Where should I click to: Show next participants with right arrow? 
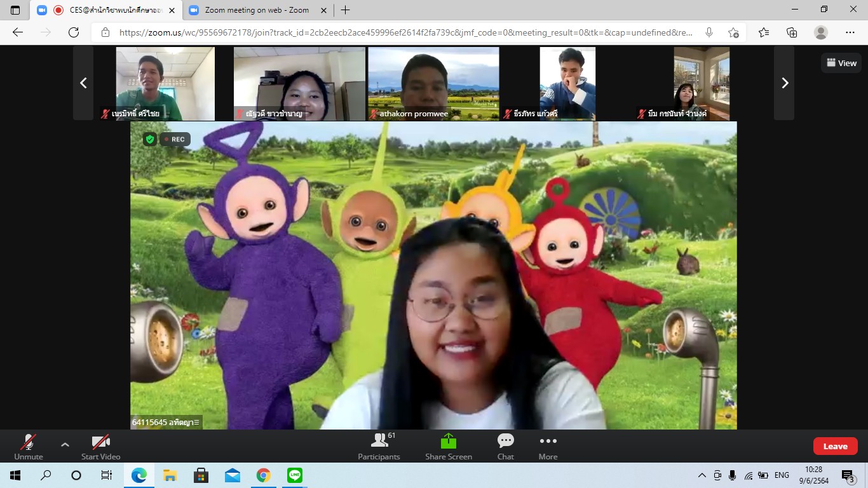784,83
